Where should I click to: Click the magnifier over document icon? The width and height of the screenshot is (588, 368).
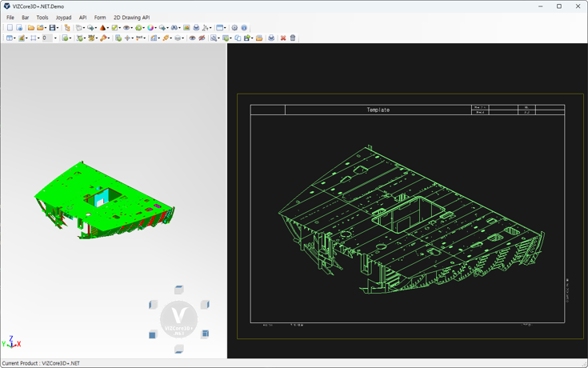pyautogui.click(x=214, y=38)
